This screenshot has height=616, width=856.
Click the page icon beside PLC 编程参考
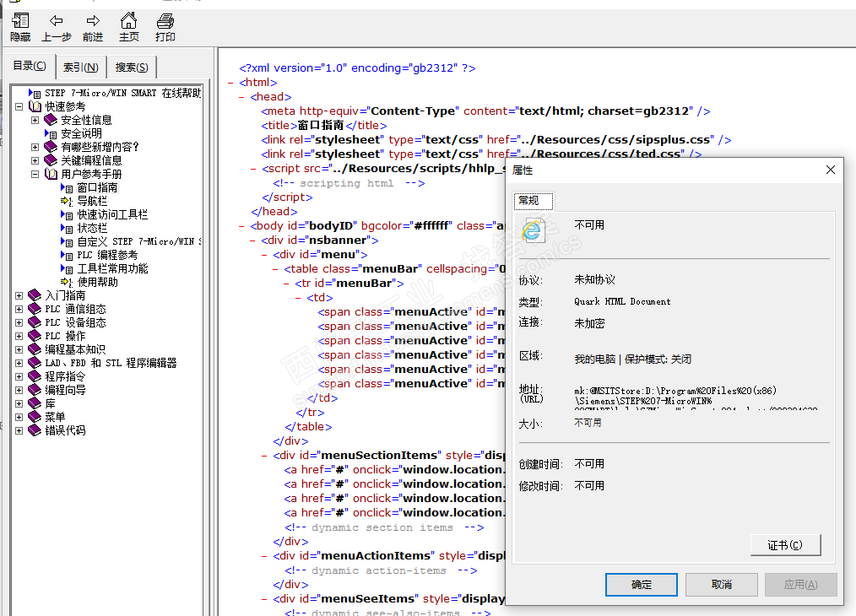click(x=67, y=256)
